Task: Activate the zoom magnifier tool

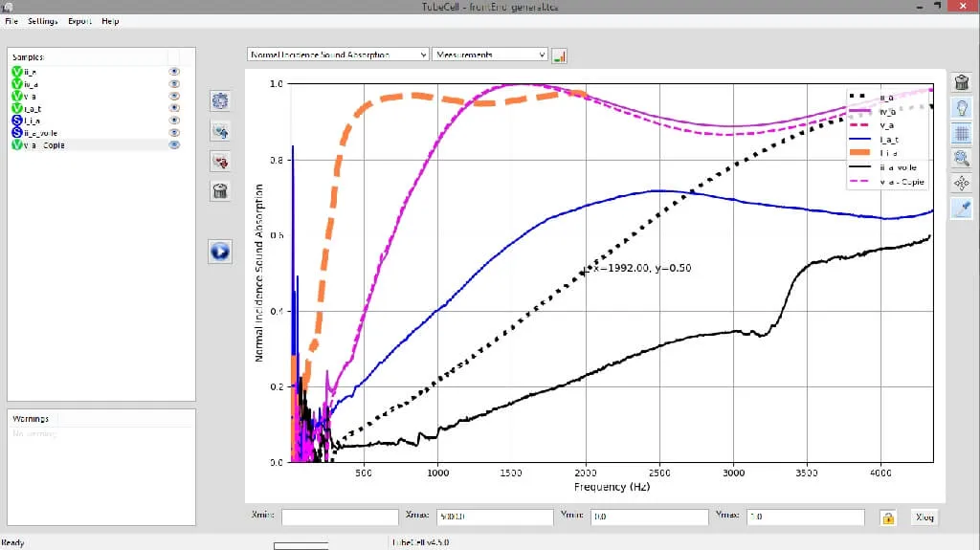Action: (962, 158)
